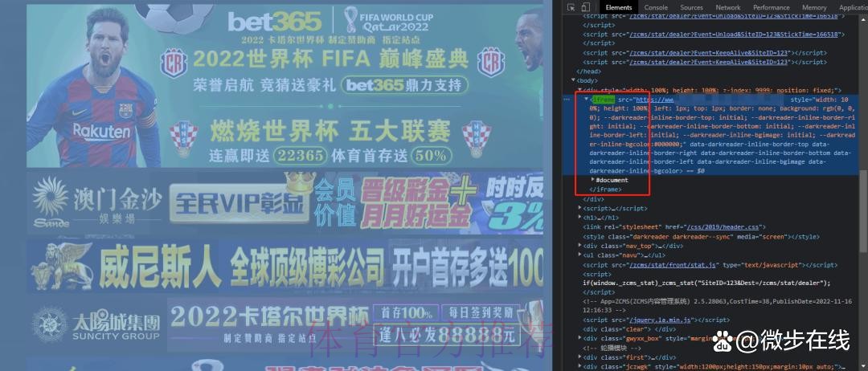
Task: Activate the inspect element picker icon
Action: pos(571,7)
